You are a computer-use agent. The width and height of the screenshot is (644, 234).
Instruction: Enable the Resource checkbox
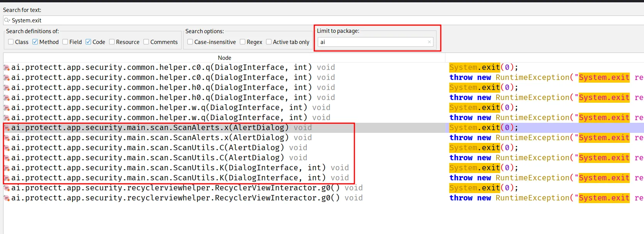pyautogui.click(x=112, y=42)
